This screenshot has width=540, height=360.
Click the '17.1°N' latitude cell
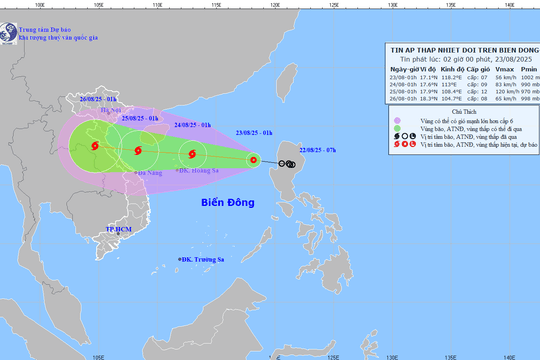coord(429,78)
